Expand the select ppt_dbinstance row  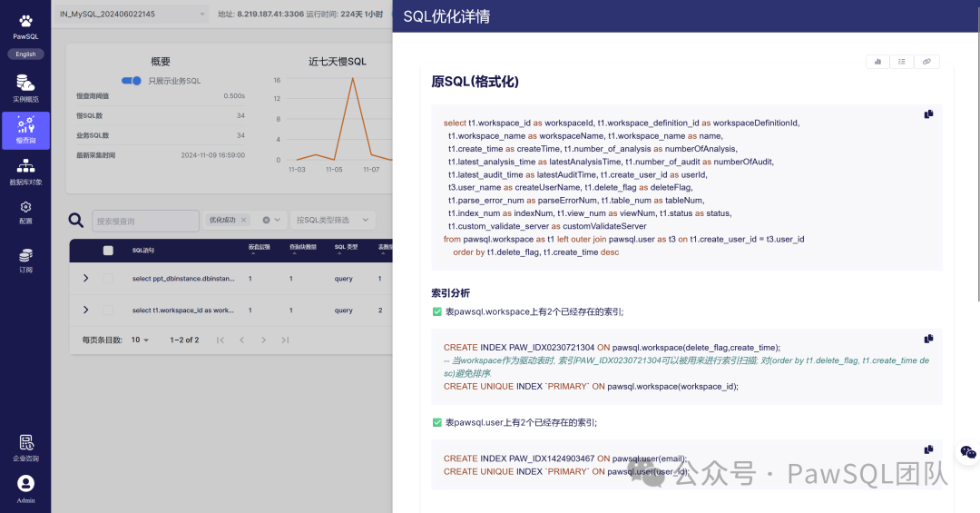pos(85,278)
